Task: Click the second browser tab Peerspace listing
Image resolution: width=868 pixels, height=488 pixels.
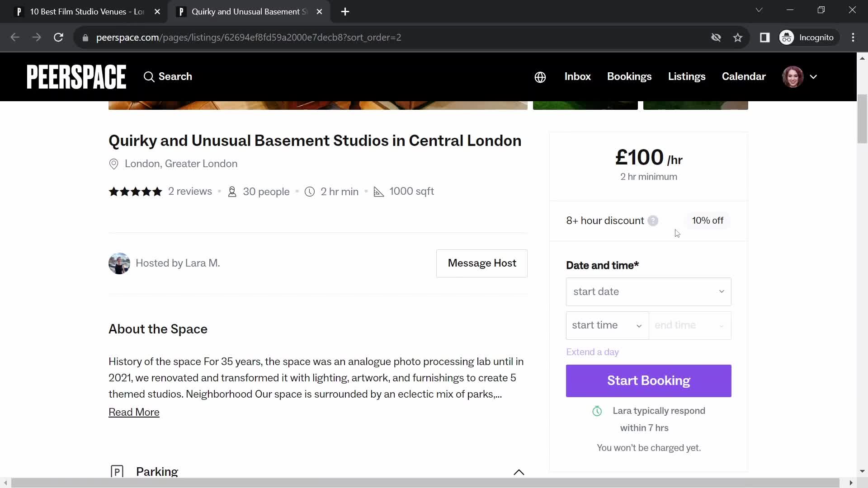Action: pos(250,12)
